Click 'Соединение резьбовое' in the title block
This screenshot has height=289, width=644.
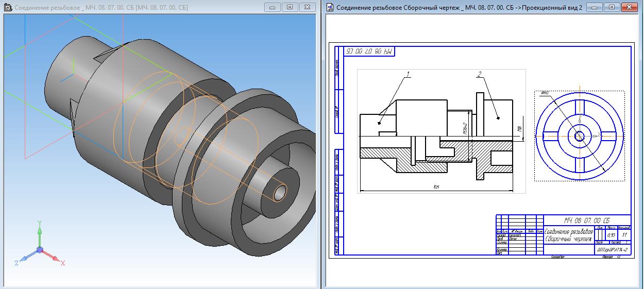click(568, 232)
